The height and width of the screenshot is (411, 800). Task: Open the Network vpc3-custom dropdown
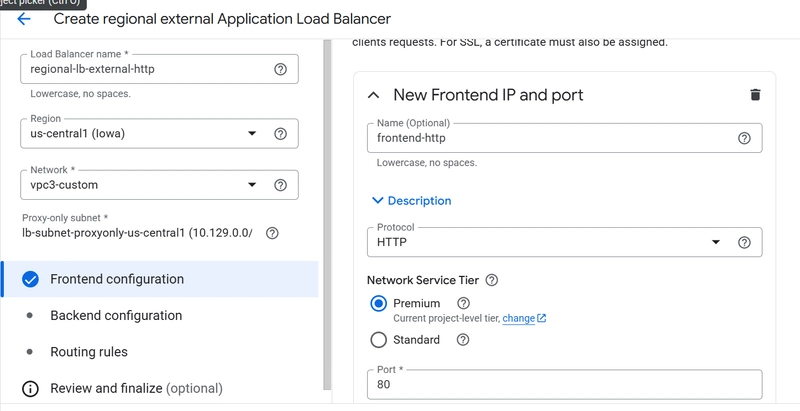tap(140, 185)
